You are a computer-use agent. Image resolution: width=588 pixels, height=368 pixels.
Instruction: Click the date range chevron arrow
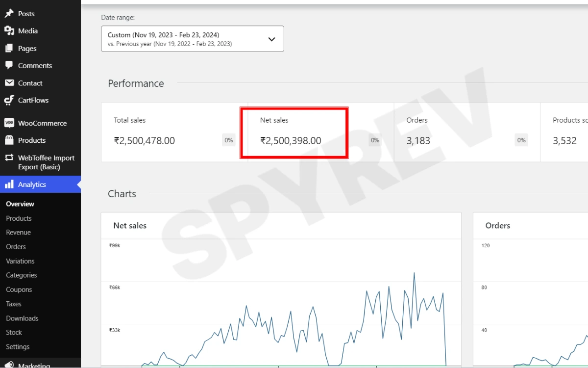(x=272, y=39)
